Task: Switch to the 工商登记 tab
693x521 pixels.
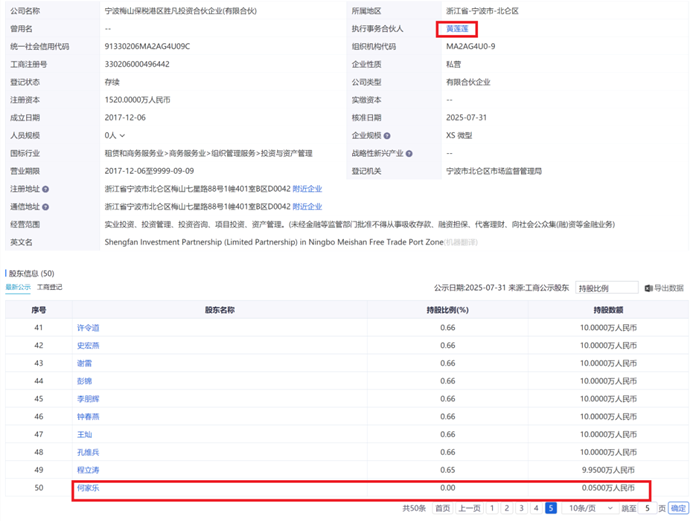Action: (x=50, y=287)
